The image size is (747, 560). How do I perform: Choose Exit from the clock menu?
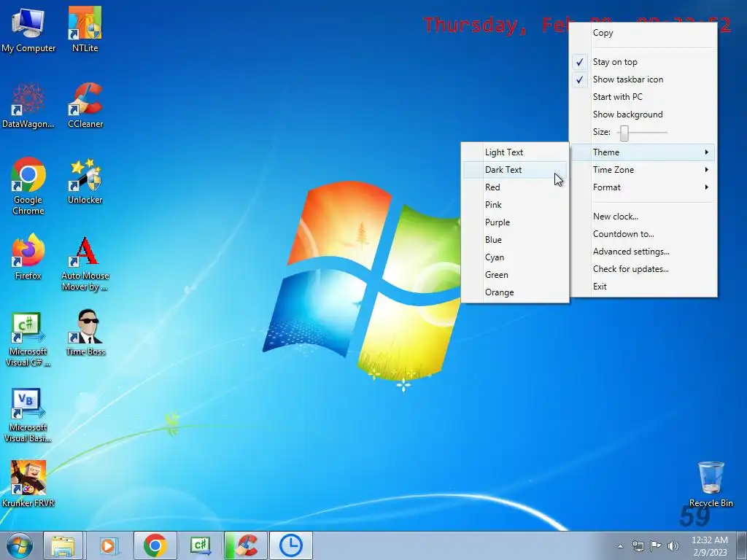643,286
